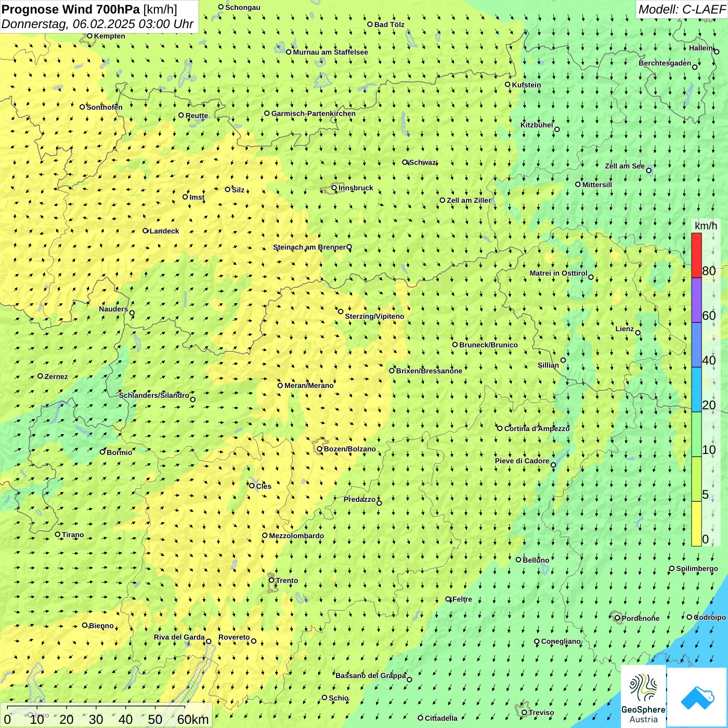Click the Bad Tölz location marker
The height and width of the screenshot is (728, 728).
[x=370, y=24]
